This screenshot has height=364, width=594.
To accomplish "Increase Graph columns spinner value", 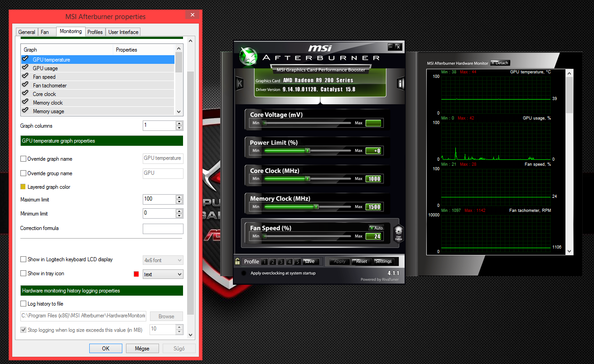I will coord(179,123).
